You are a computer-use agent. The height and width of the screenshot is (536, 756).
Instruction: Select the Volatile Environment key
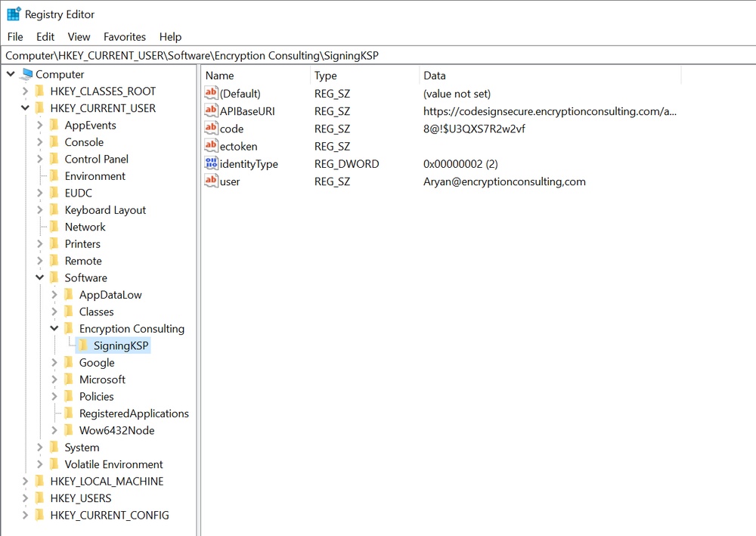(114, 465)
